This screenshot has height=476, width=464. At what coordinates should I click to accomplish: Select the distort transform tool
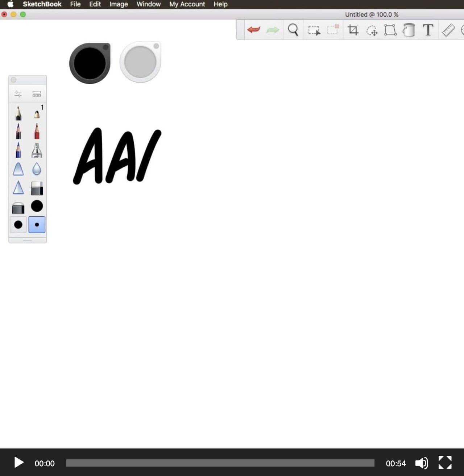(x=391, y=30)
